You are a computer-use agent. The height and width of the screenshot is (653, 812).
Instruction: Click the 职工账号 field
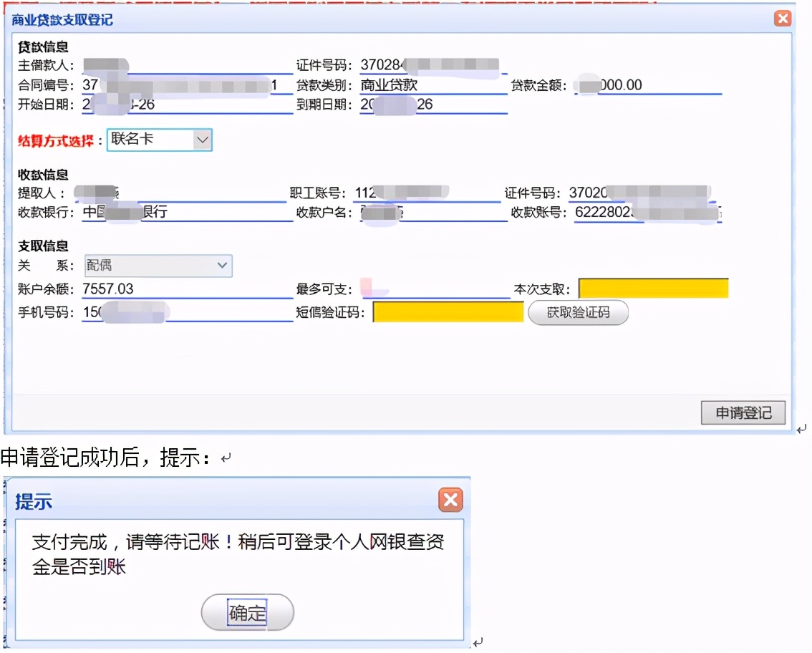tap(427, 193)
